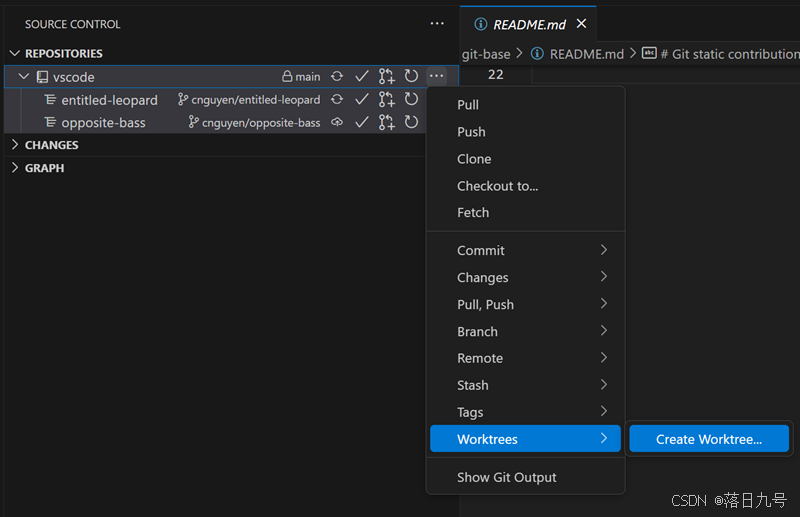The width and height of the screenshot is (800, 517).
Task: Click the entitled-leopard worktree list icon
Action: [50, 100]
